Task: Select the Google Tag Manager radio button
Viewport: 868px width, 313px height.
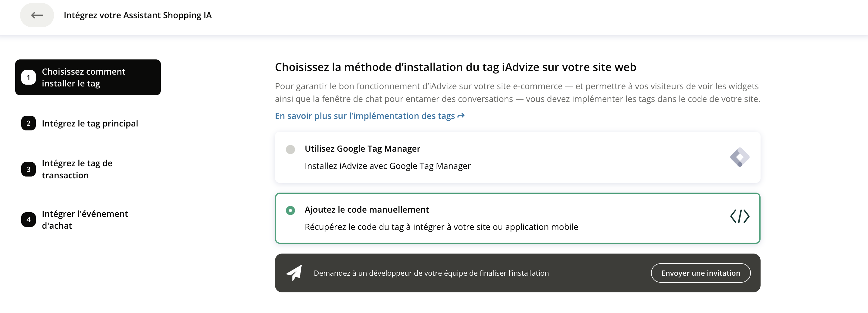Action: pyautogui.click(x=290, y=150)
